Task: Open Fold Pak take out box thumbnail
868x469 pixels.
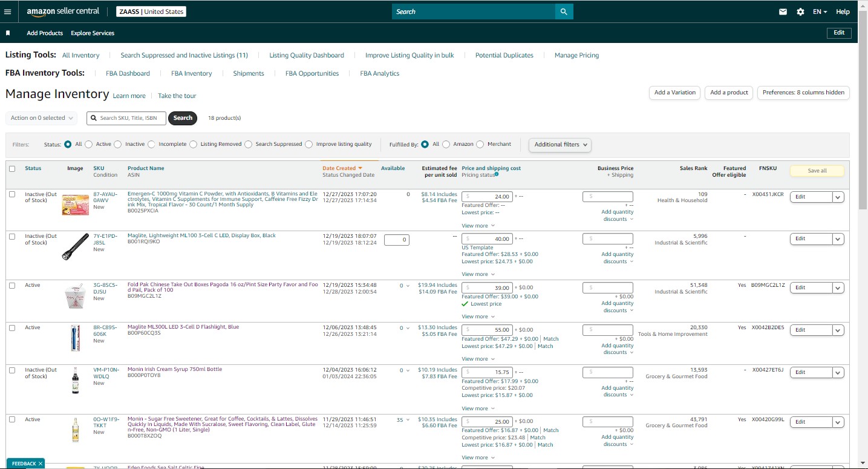Action: [75, 296]
